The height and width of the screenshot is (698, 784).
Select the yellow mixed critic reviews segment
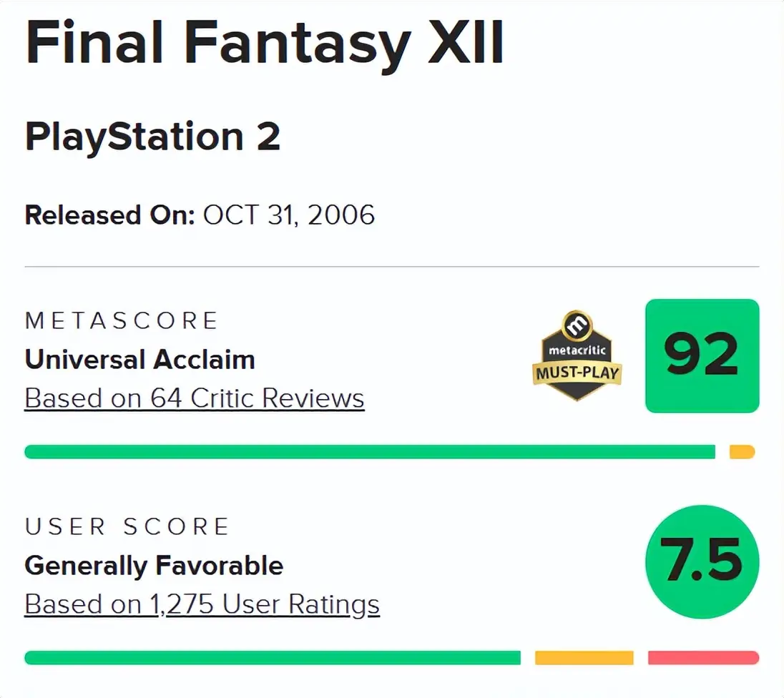742,452
